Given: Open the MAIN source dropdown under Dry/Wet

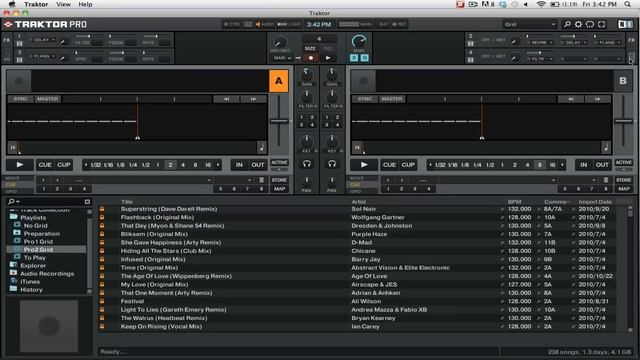Looking at the screenshot, I should 282,58.
